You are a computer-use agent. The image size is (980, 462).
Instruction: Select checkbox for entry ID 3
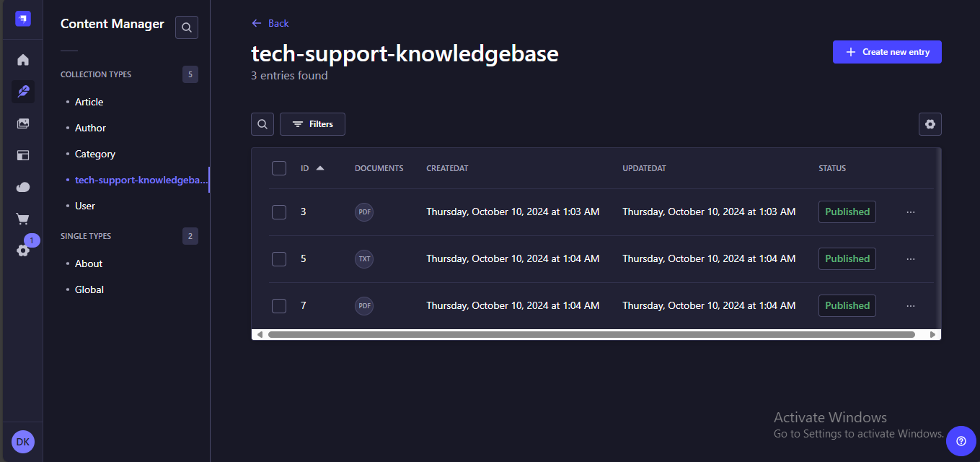279,212
